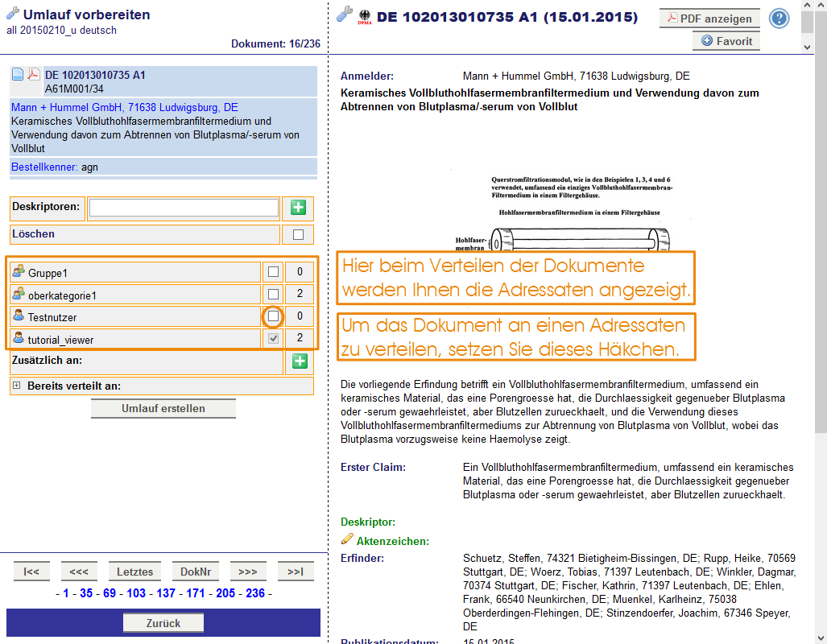
Task: Click the oberkategorie1 count field showing 2
Action: (300, 294)
